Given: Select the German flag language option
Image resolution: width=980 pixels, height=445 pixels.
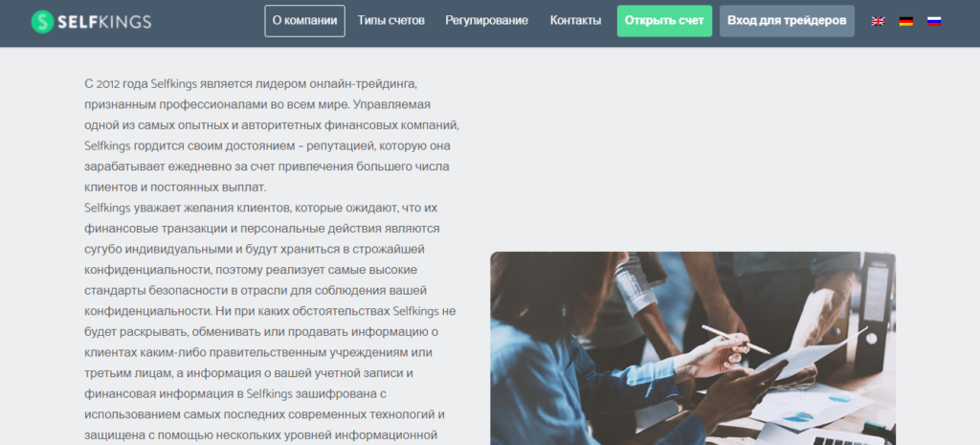Looking at the screenshot, I should (906, 21).
